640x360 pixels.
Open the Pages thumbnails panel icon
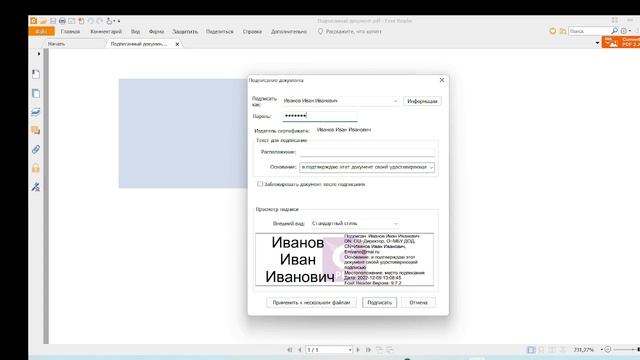[36, 93]
